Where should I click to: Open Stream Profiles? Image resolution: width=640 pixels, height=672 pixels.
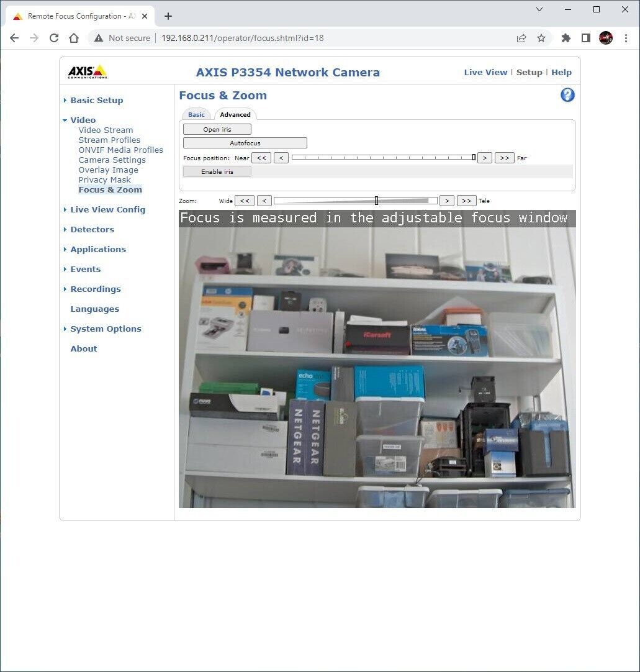pyautogui.click(x=109, y=140)
